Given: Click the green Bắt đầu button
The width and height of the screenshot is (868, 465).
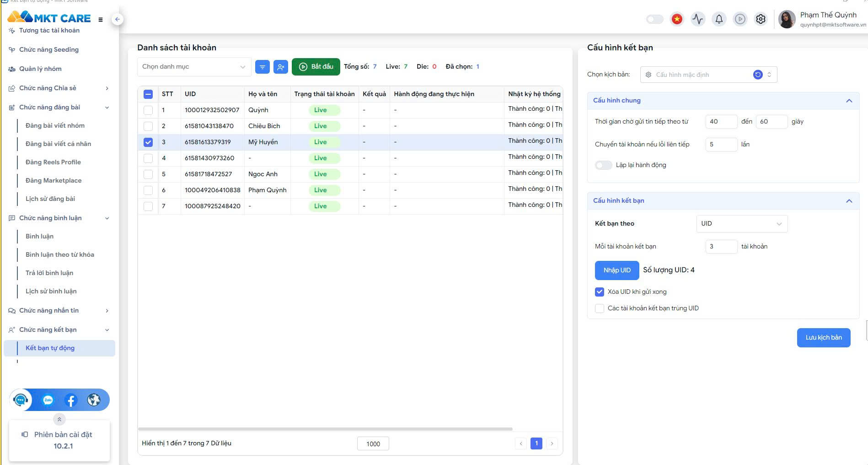Looking at the screenshot, I should (316, 67).
